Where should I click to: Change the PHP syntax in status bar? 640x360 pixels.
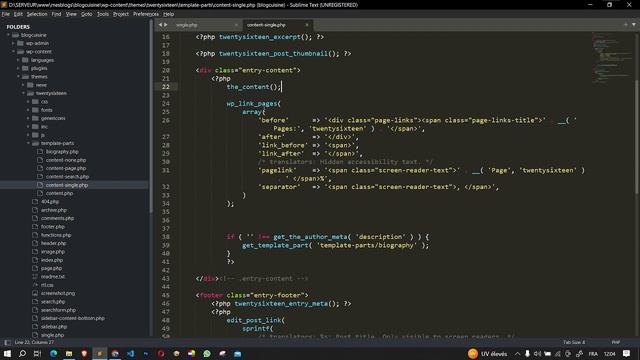(616, 342)
